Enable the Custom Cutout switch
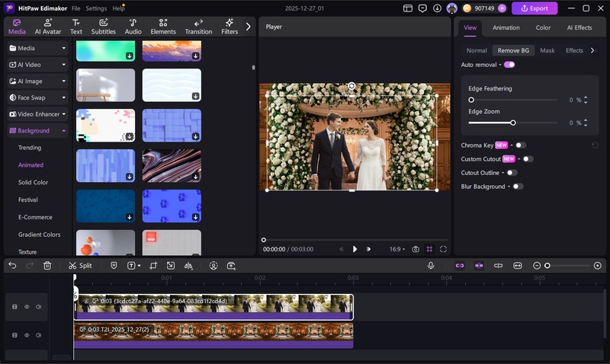 click(528, 159)
